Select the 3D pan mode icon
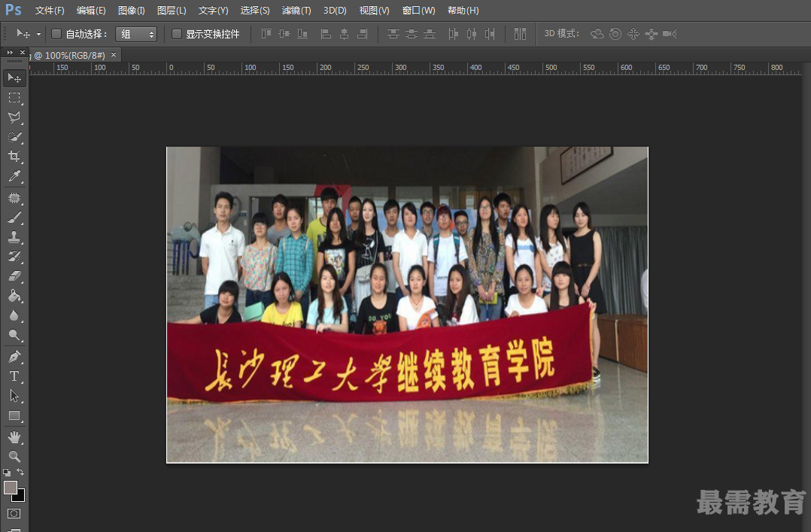 coord(633,34)
